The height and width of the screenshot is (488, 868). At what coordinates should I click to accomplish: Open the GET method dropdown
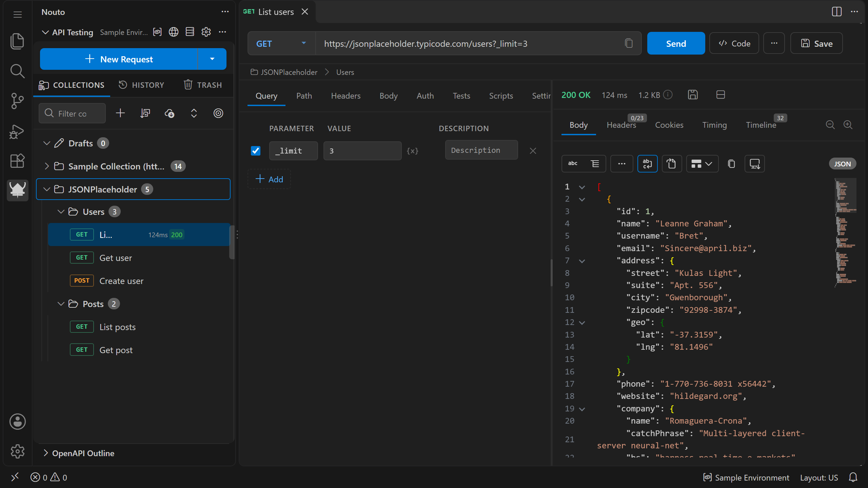pyautogui.click(x=281, y=43)
